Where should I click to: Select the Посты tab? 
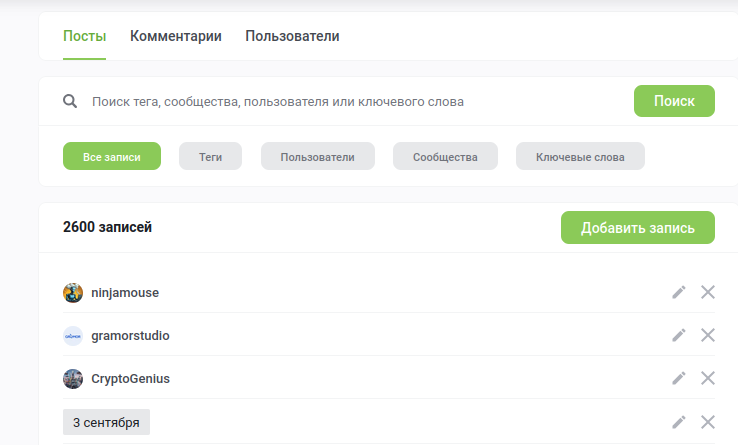[x=84, y=36]
